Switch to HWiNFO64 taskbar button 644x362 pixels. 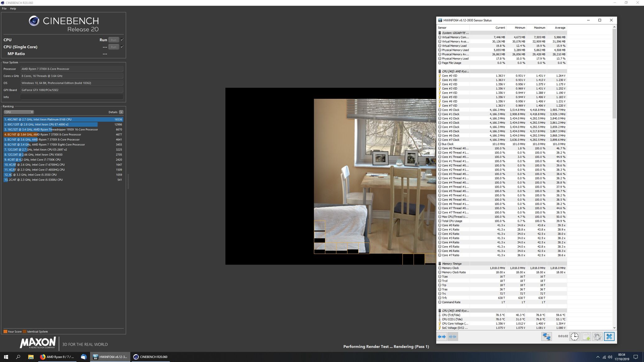pos(110,357)
